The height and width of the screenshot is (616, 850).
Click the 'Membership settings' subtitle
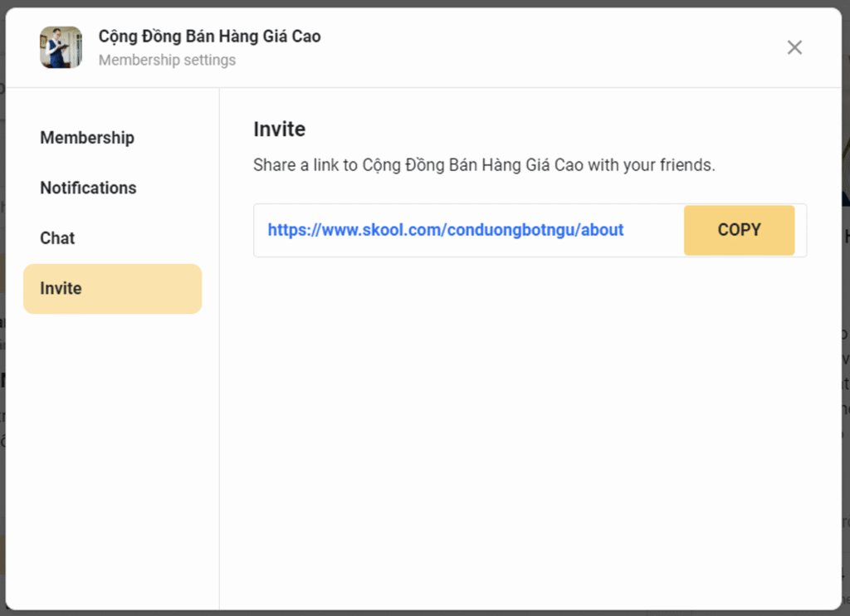[167, 60]
